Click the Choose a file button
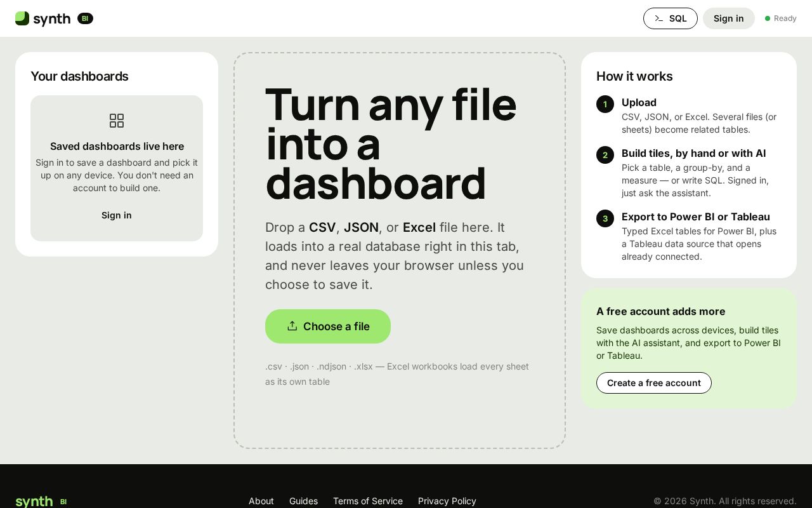The image size is (812, 508). click(328, 326)
